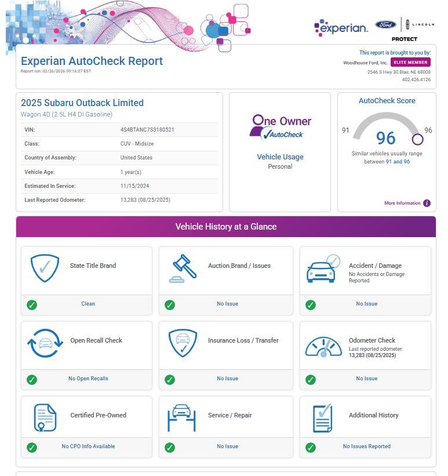The height and width of the screenshot is (476, 448).
Task: Click the Additional History checklist icon
Action: [x=322, y=418]
